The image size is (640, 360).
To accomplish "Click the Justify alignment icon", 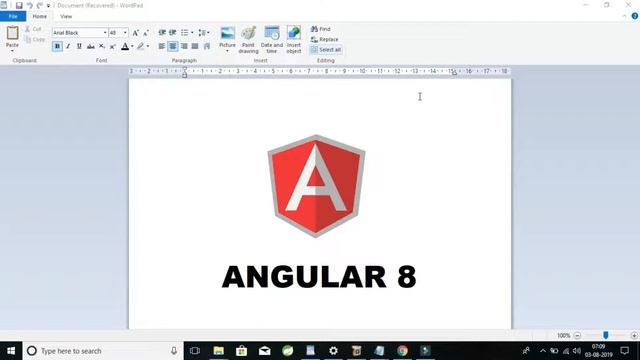I will (x=195, y=47).
